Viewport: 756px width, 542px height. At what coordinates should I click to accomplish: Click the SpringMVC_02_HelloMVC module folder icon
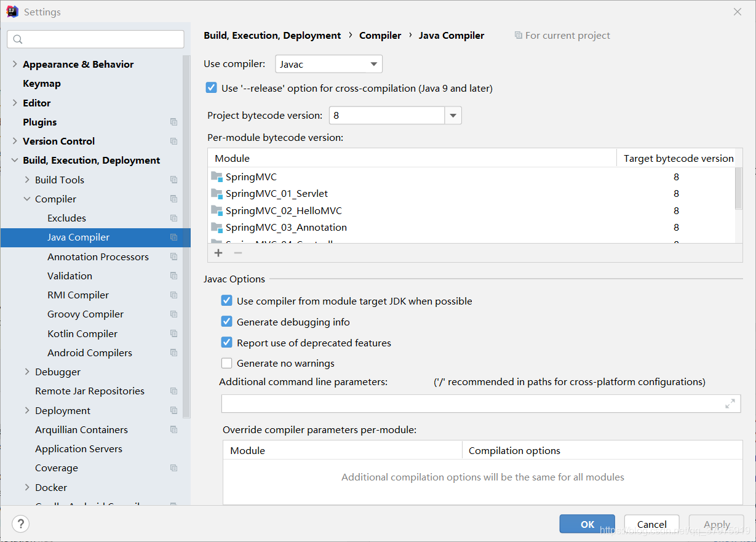(217, 210)
